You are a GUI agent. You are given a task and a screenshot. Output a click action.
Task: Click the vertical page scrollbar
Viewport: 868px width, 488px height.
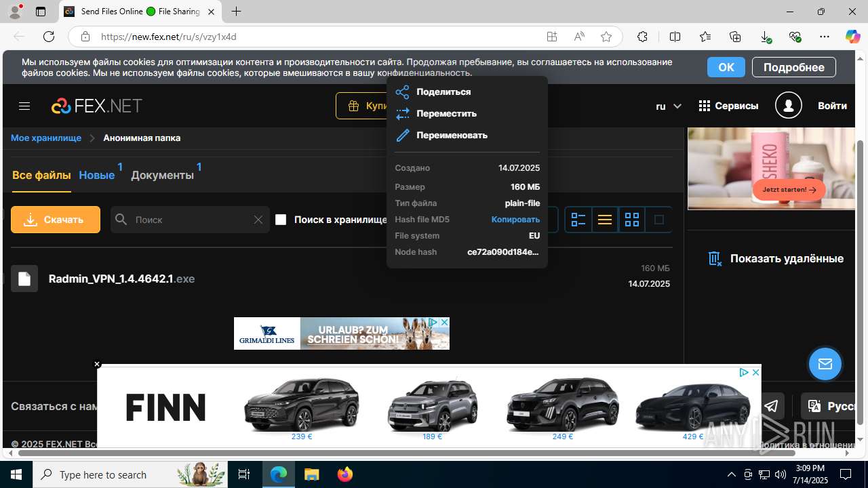(861, 282)
